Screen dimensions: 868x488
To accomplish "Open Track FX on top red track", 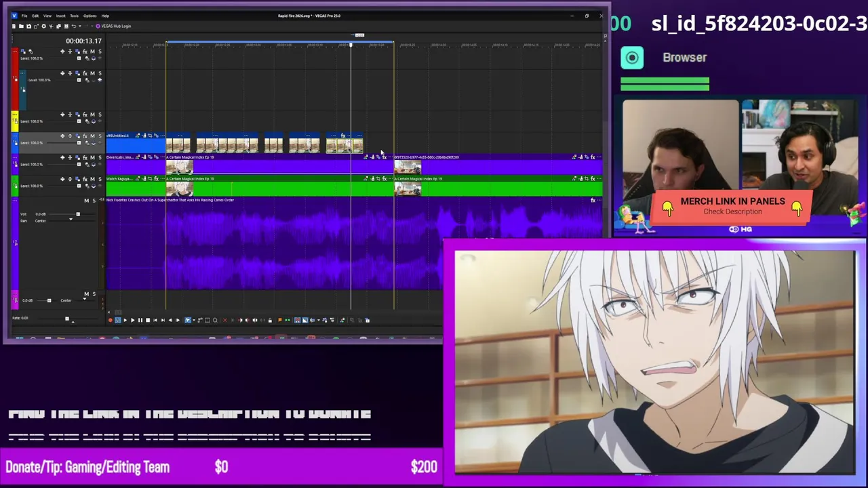I will click(x=85, y=52).
